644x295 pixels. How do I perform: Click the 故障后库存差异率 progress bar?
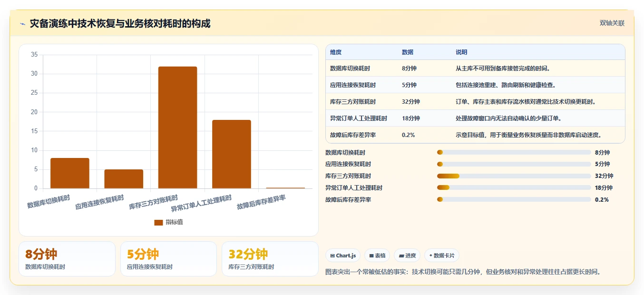514,199
